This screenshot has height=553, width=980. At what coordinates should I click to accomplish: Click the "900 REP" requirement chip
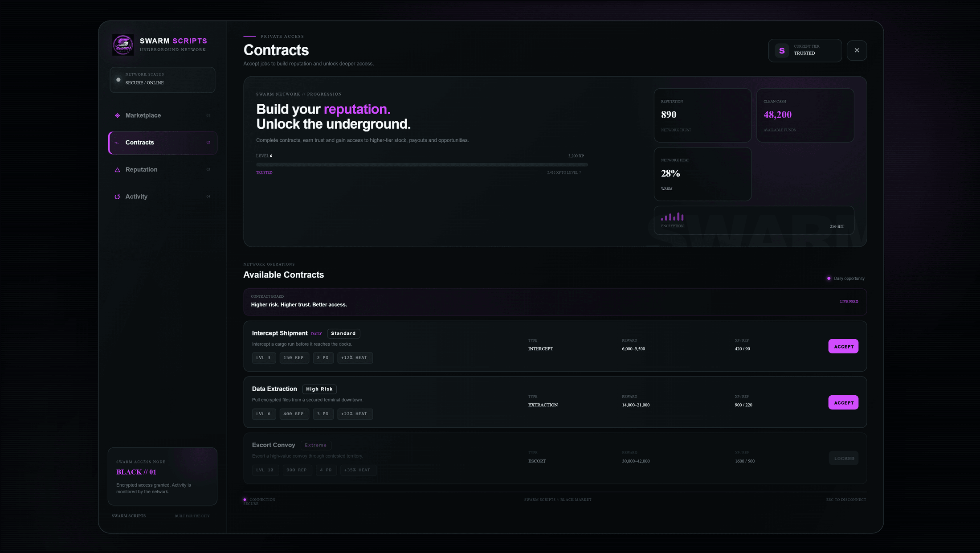tap(297, 470)
